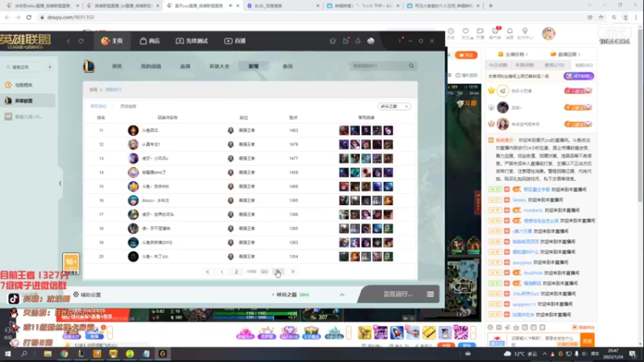
Task: Click the message icon with red dot in header
Action: pos(346,41)
